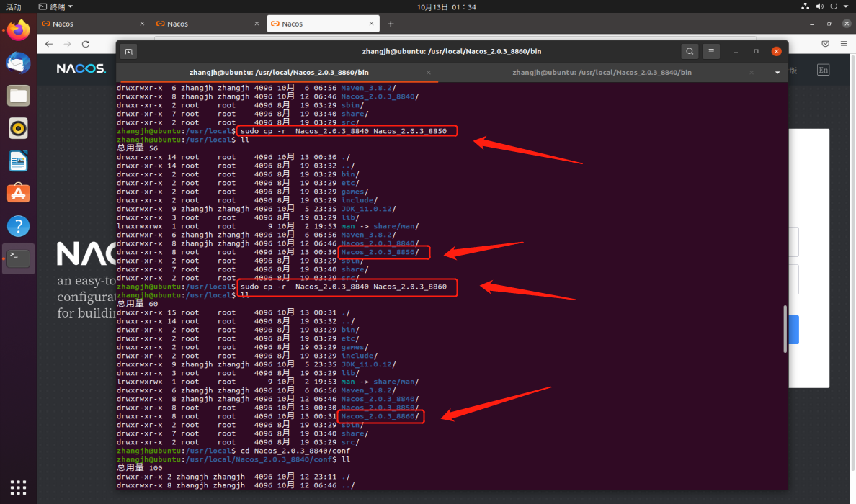
Task: Open a new Firefox tab
Action: (x=391, y=24)
